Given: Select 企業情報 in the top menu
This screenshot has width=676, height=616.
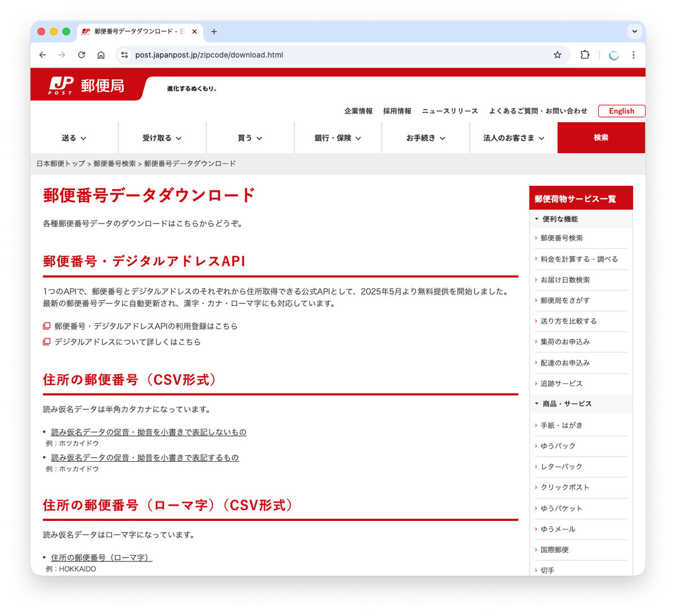Looking at the screenshot, I should [358, 111].
